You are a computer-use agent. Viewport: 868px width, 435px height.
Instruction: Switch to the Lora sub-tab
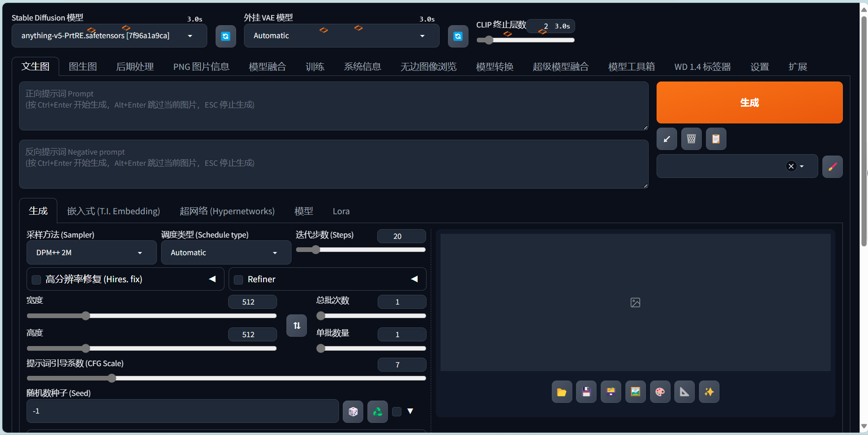click(341, 211)
